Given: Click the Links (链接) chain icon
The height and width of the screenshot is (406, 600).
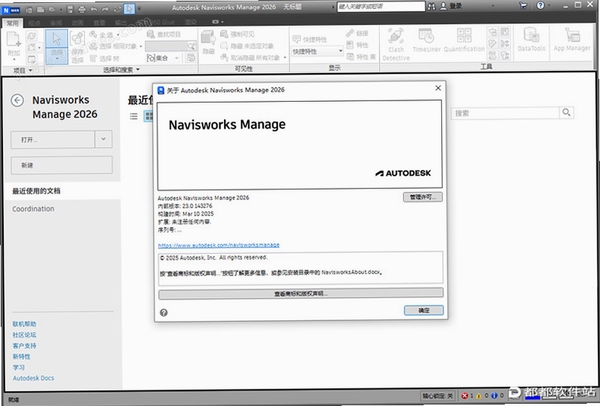Looking at the screenshot, I should click(x=350, y=33).
